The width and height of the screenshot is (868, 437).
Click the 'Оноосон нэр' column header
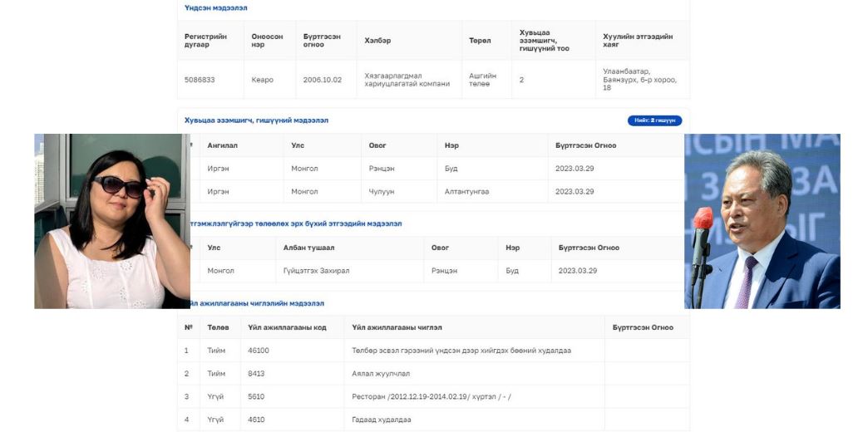coord(267,41)
